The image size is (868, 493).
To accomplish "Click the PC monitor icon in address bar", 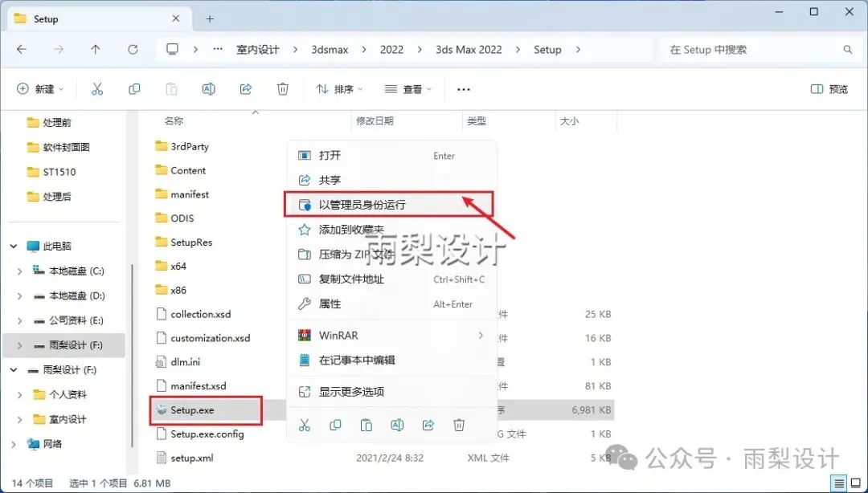I will 173,50.
